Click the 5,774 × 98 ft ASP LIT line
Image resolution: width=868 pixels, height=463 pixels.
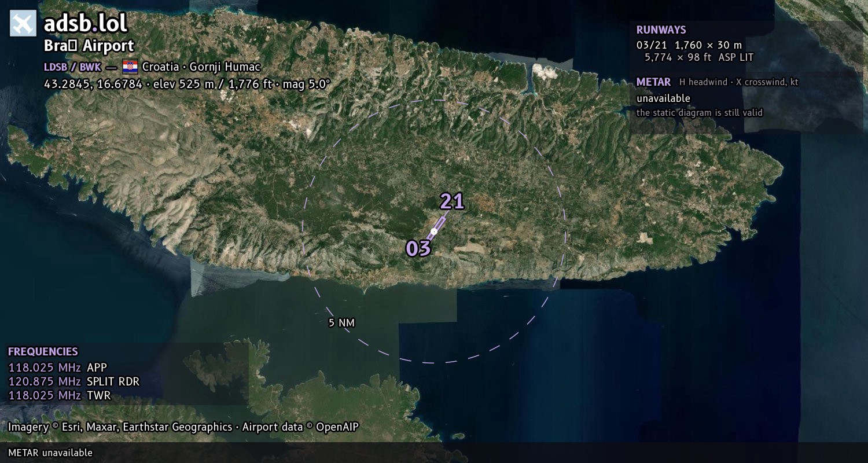(x=699, y=57)
